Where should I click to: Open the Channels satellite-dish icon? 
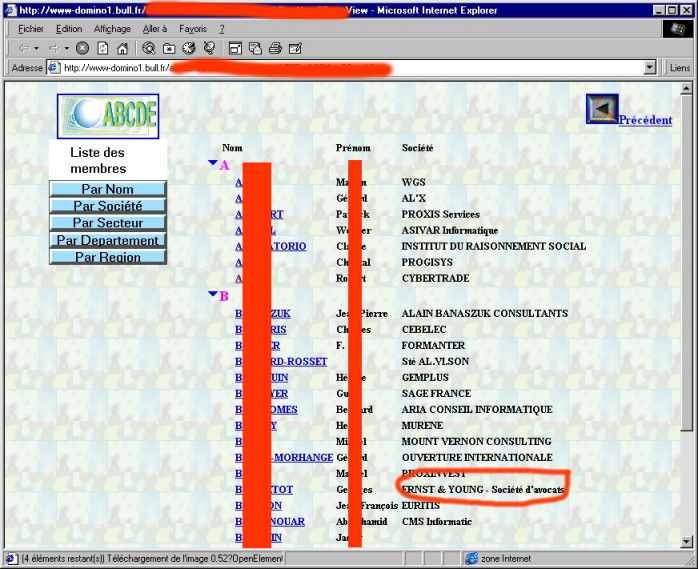[209, 48]
